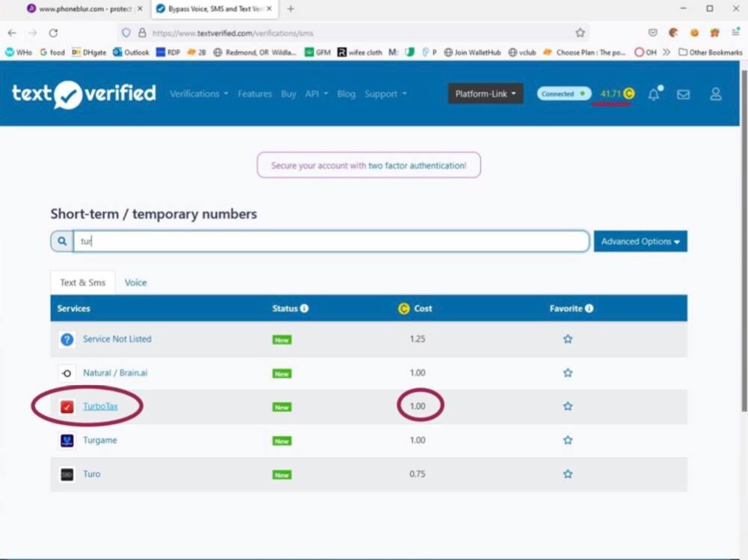Viewport: 748px width, 560px height.
Task: Click the textverified logo
Action: [x=84, y=94]
